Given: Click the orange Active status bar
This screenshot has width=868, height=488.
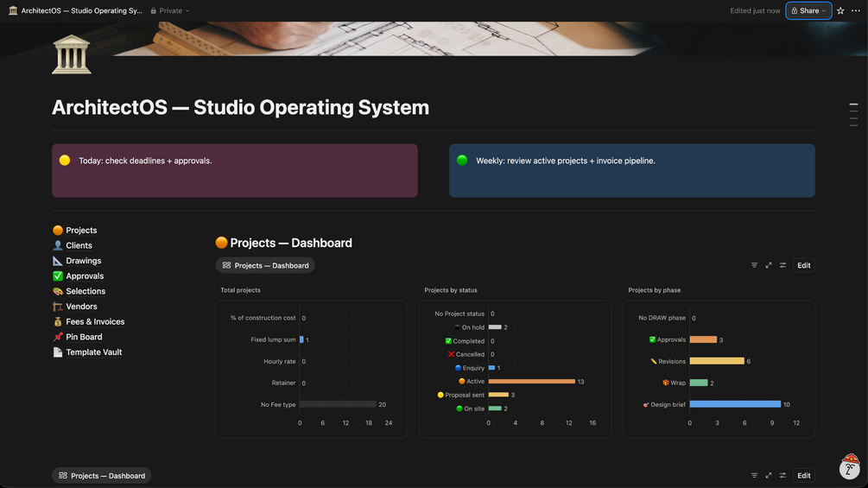Looking at the screenshot, I should coord(531,381).
